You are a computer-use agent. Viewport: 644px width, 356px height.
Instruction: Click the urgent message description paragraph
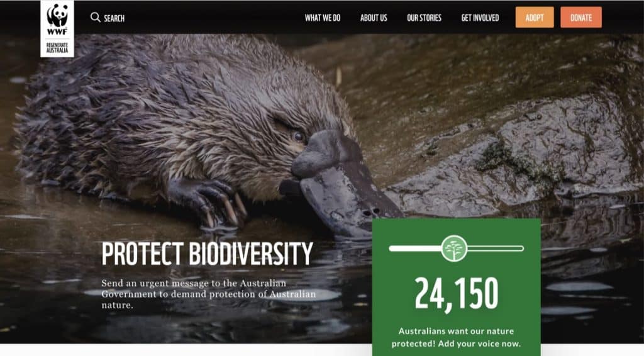(x=209, y=294)
